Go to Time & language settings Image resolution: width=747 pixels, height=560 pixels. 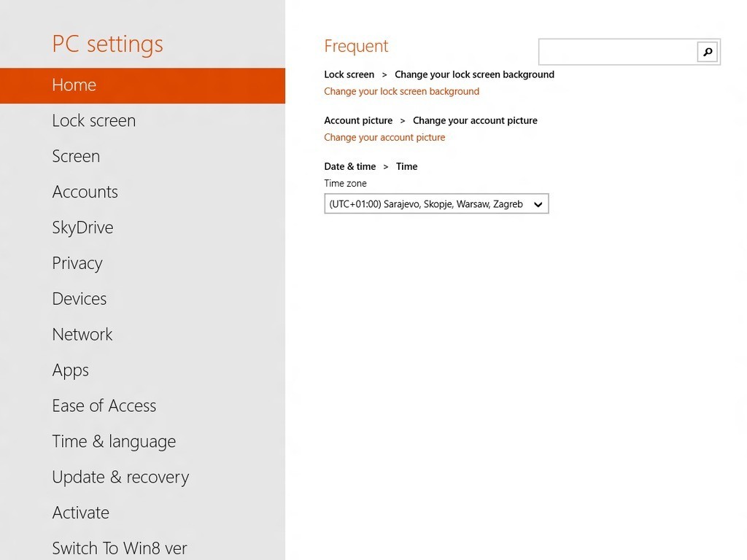pyautogui.click(x=113, y=442)
